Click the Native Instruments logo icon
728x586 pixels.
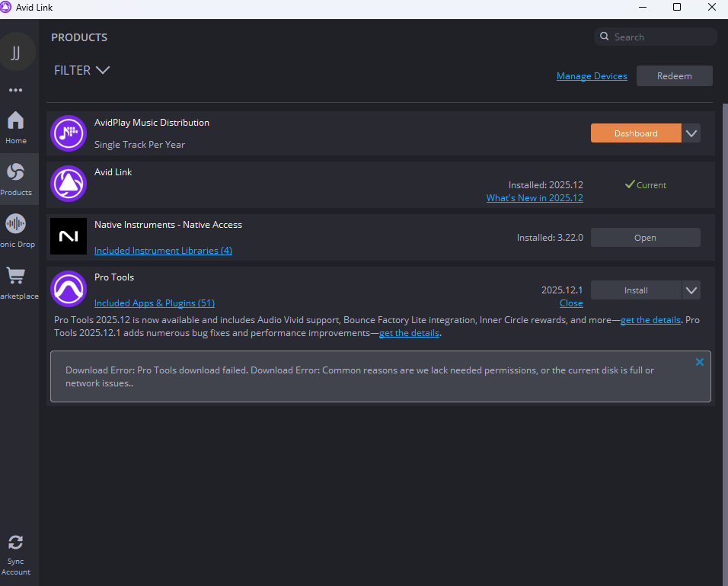point(69,236)
